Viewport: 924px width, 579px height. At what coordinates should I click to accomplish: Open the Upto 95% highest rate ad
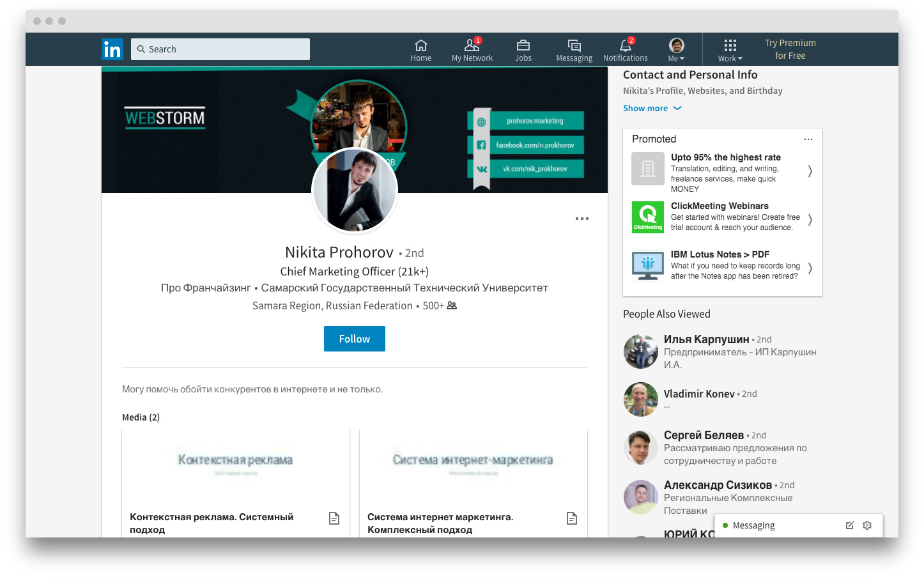(x=722, y=172)
